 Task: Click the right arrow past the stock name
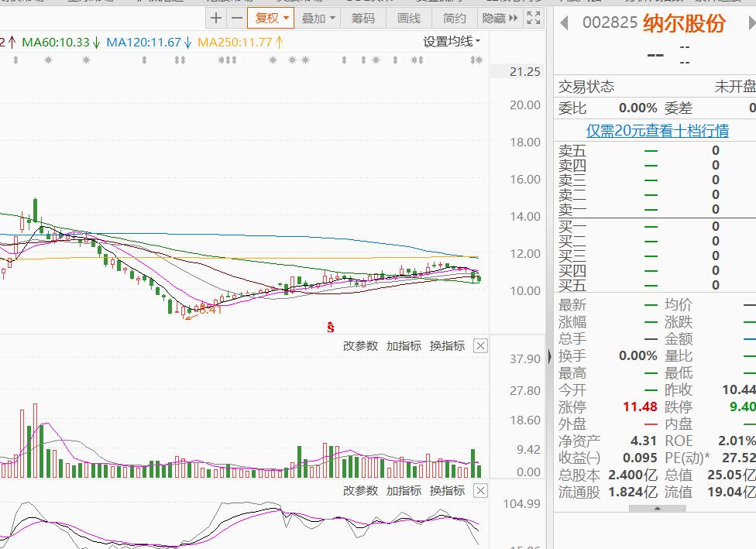(749, 25)
